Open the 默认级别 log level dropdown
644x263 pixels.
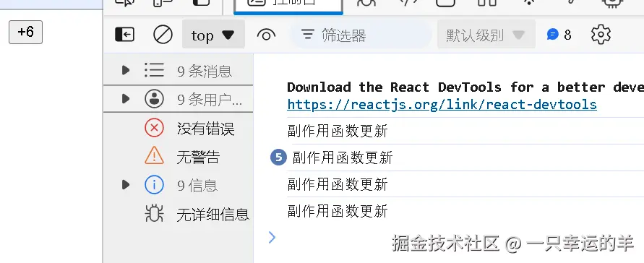486,35
